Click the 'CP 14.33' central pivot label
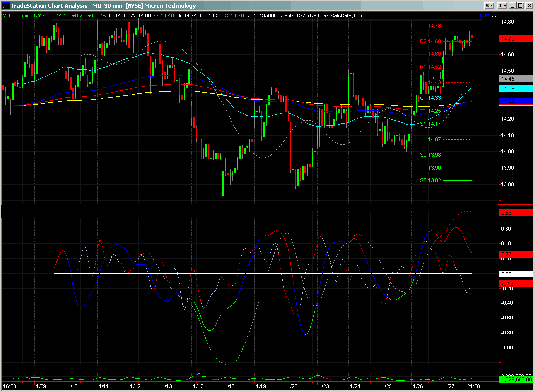 pyautogui.click(x=430, y=98)
